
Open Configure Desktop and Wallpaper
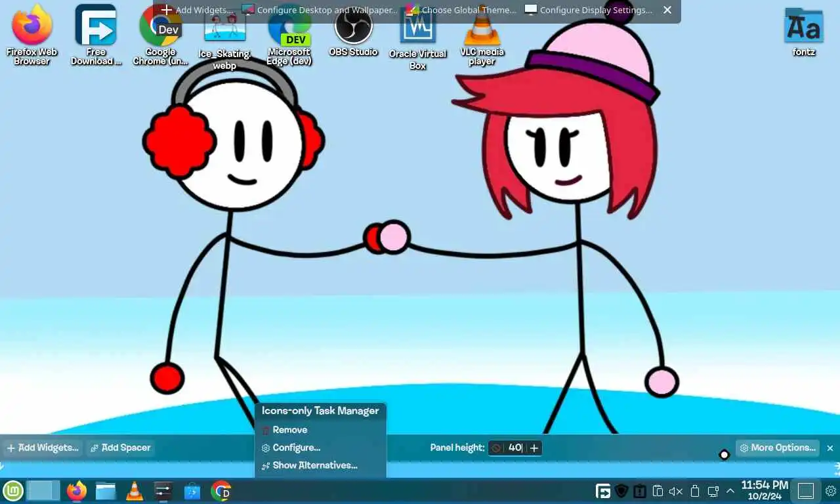pos(320,10)
